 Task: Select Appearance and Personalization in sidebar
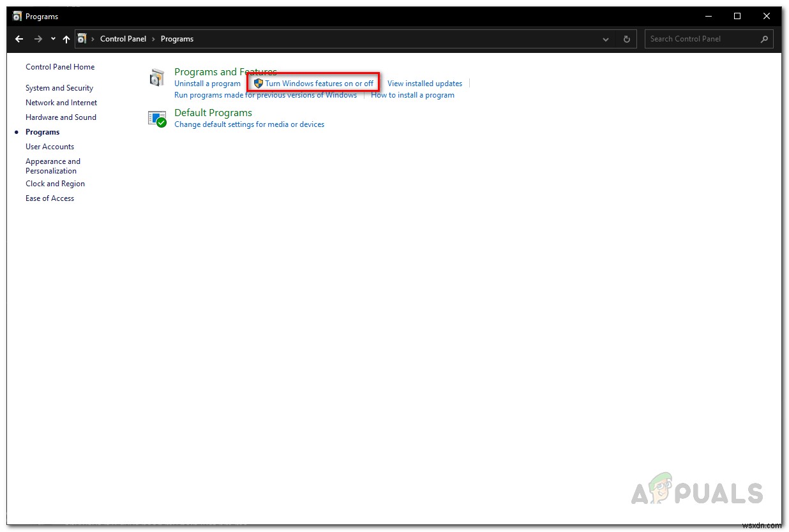coord(53,166)
